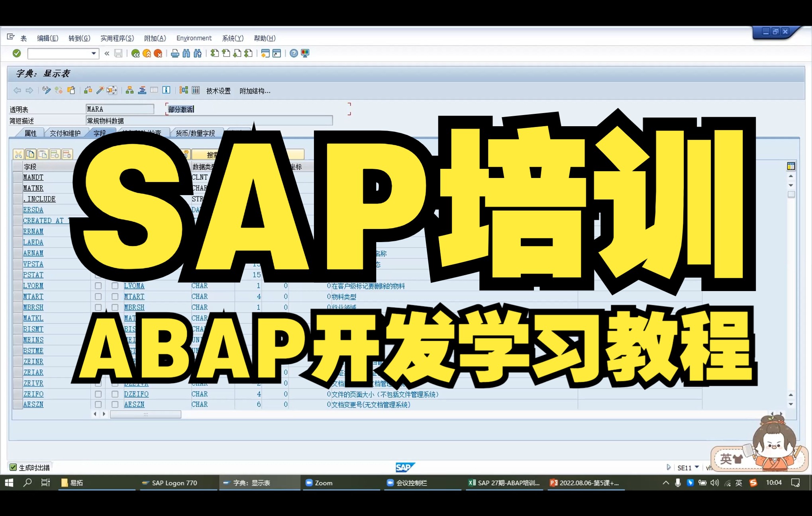Screen dimensions: 812x516
Task: Open Customize Local Layout monitor icon
Action: (305, 53)
